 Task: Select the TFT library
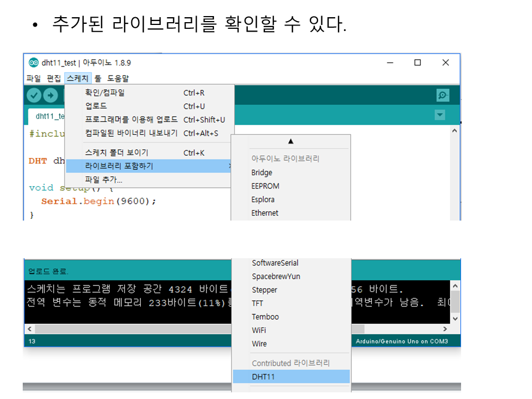[291, 303]
